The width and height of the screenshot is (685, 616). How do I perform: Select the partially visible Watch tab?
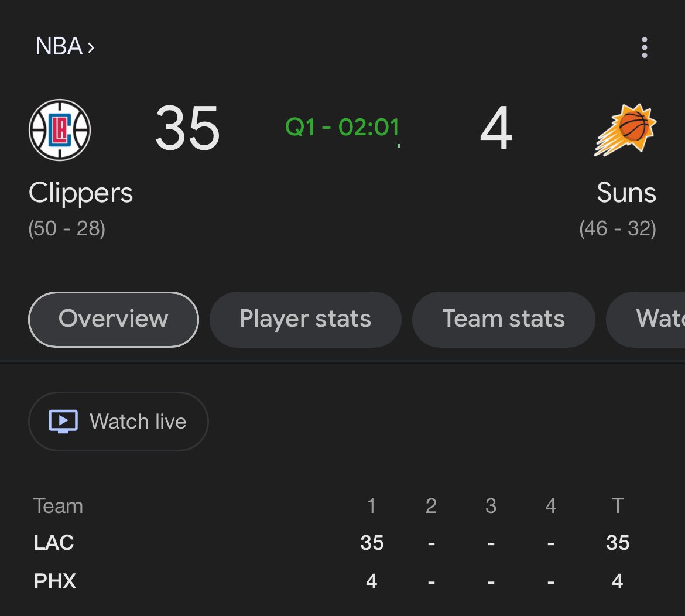646,319
